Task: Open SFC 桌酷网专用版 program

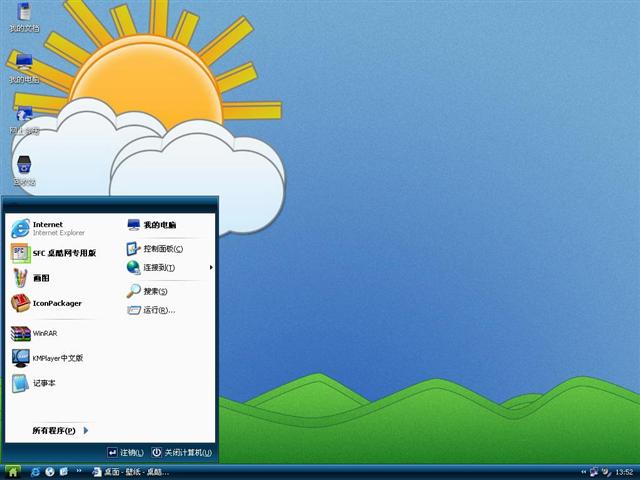Action: point(54,253)
